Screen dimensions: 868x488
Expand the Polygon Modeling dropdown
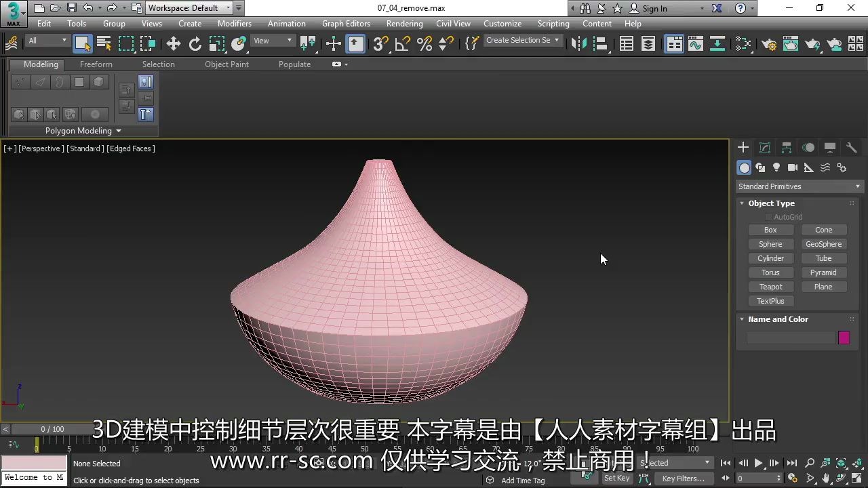(83, 130)
